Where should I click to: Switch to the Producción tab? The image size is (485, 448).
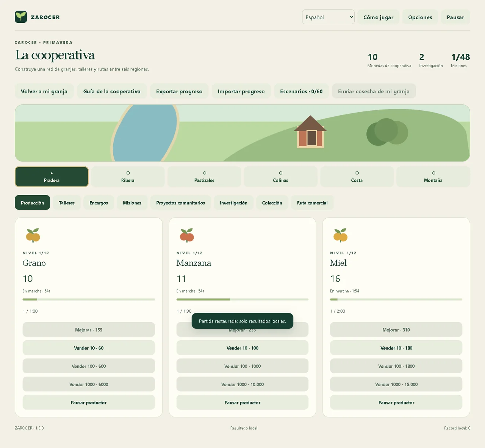tap(33, 203)
